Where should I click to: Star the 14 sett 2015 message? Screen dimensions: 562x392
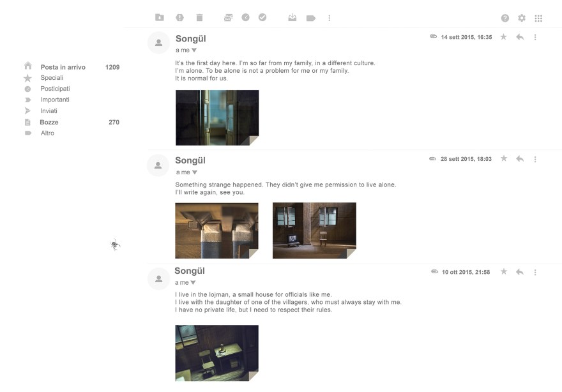coord(503,37)
